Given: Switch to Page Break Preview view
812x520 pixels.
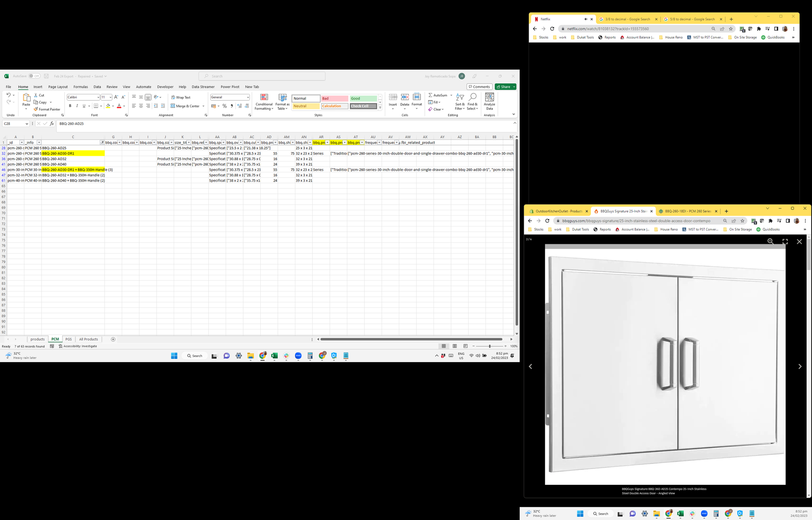Looking at the screenshot, I should click(x=465, y=346).
